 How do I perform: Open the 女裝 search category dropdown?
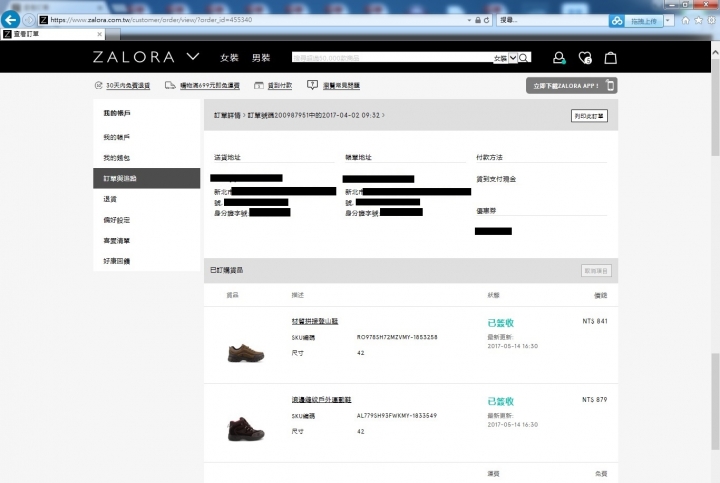(x=505, y=58)
